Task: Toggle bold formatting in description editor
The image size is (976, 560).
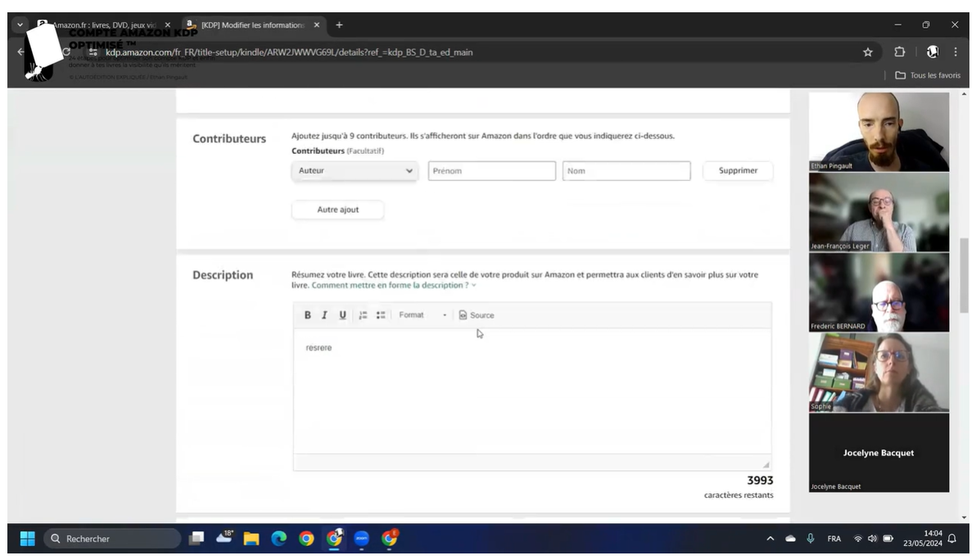Action: 308,315
